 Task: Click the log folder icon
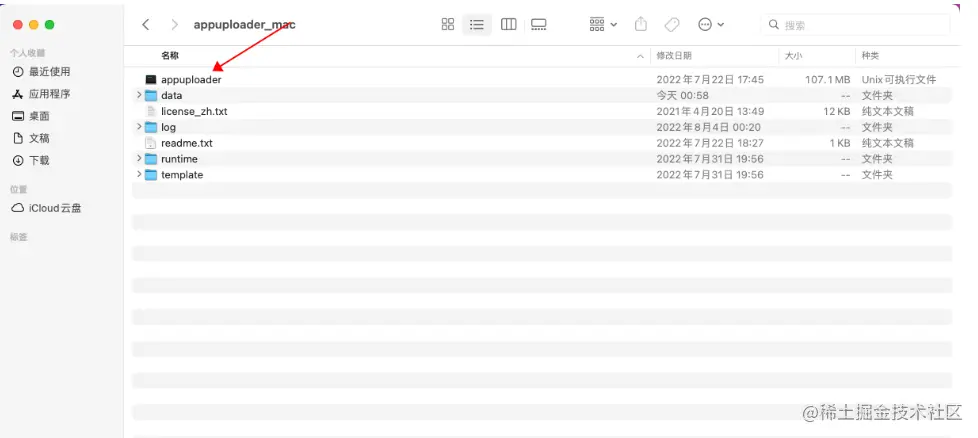pos(150,127)
